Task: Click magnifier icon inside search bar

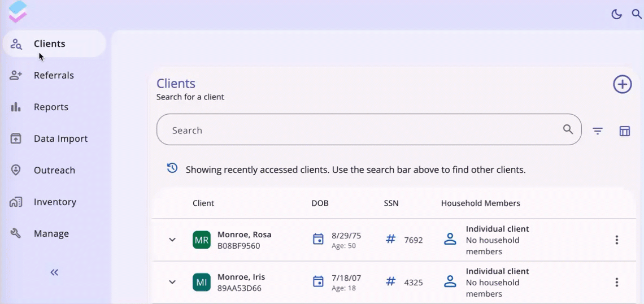Action: coord(568,129)
